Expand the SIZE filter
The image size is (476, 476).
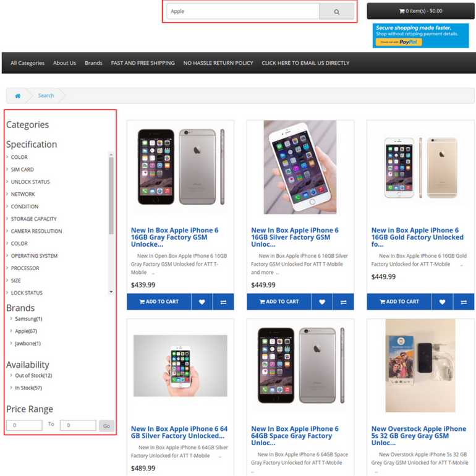[x=16, y=281]
